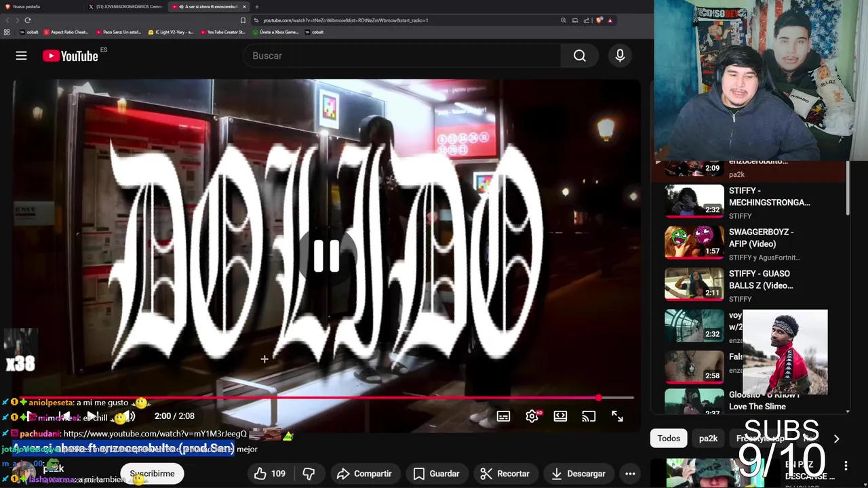Open the Brave Rewards triangle icon

click(x=610, y=20)
